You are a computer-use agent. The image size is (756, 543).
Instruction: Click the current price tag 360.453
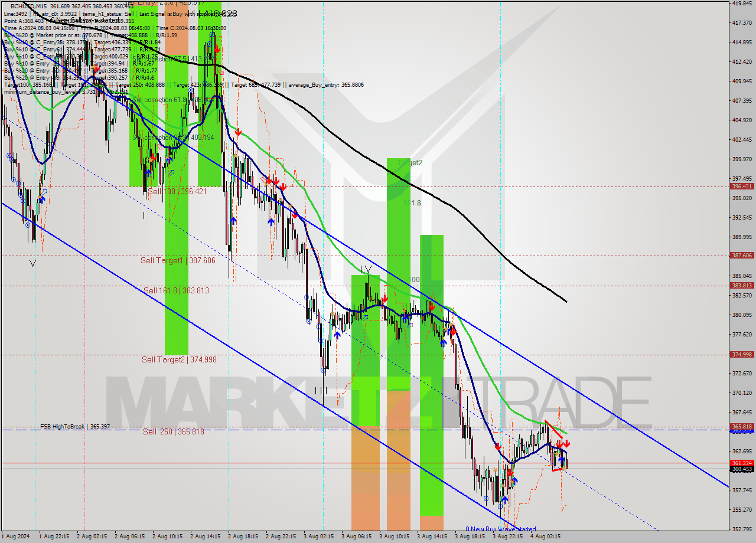pos(742,469)
